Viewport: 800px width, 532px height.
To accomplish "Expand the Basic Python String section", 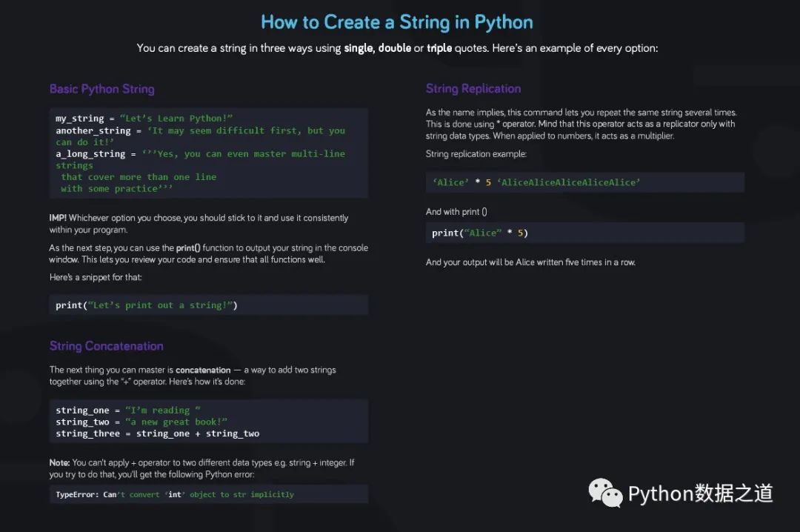I will coord(101,88).
